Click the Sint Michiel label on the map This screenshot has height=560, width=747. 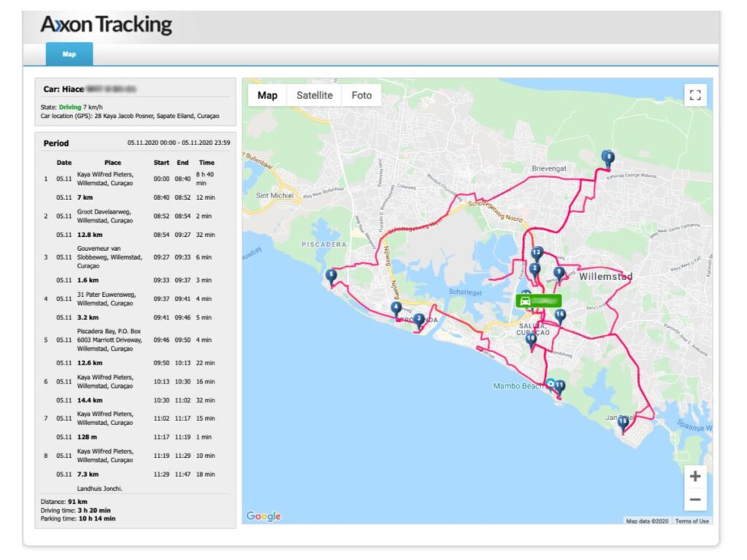click(x=274, y=195)
